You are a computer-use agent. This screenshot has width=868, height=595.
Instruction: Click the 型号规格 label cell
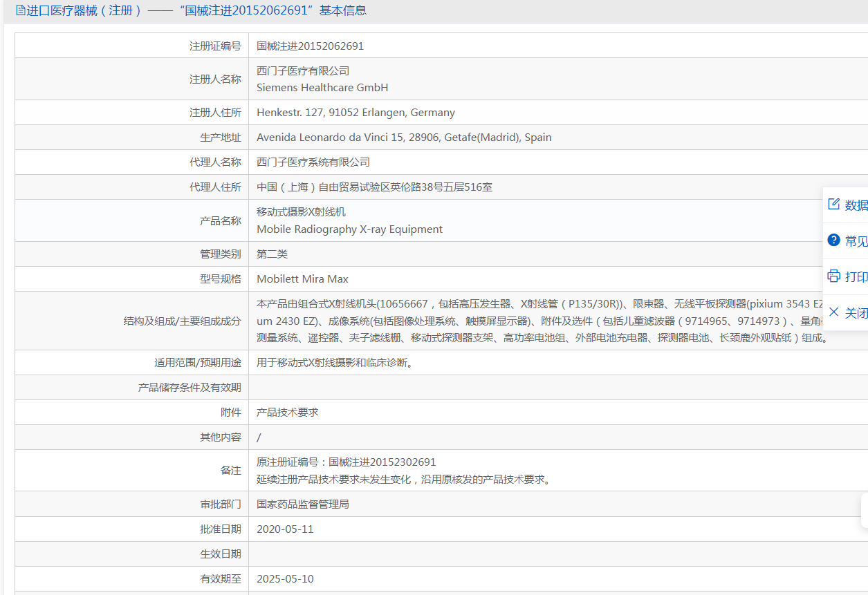click(132, 279)
